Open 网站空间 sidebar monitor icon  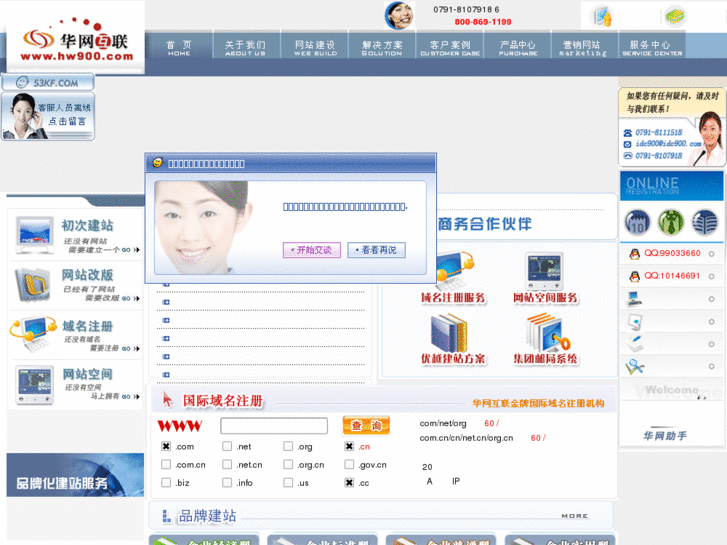(34, 385)
